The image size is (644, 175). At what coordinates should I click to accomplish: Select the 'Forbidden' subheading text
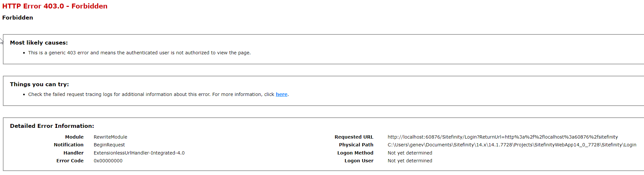[18, 18]
